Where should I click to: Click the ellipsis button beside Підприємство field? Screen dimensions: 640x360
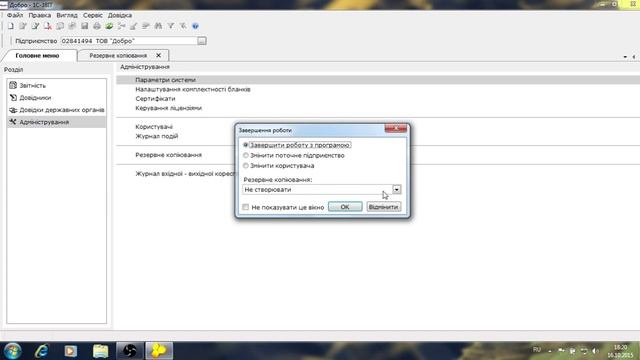(202, 41)
